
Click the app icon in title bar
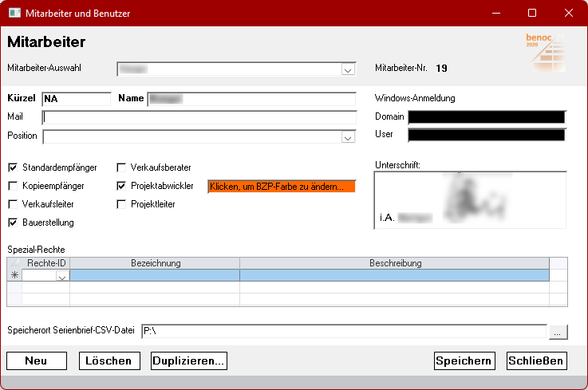pos(14,14)
